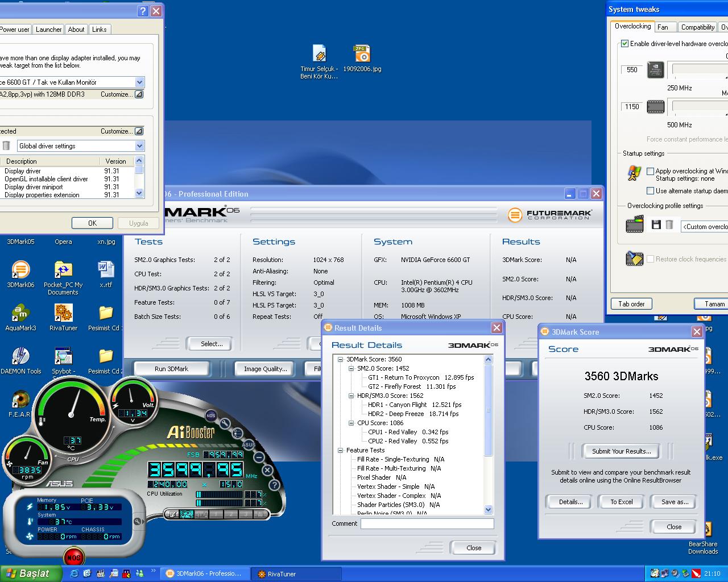Image resolution: width=728 pixels, height=582 pixels.
Task: Click first notepad icon in AI Booster bottom toolbar
Action: point(172,514)
